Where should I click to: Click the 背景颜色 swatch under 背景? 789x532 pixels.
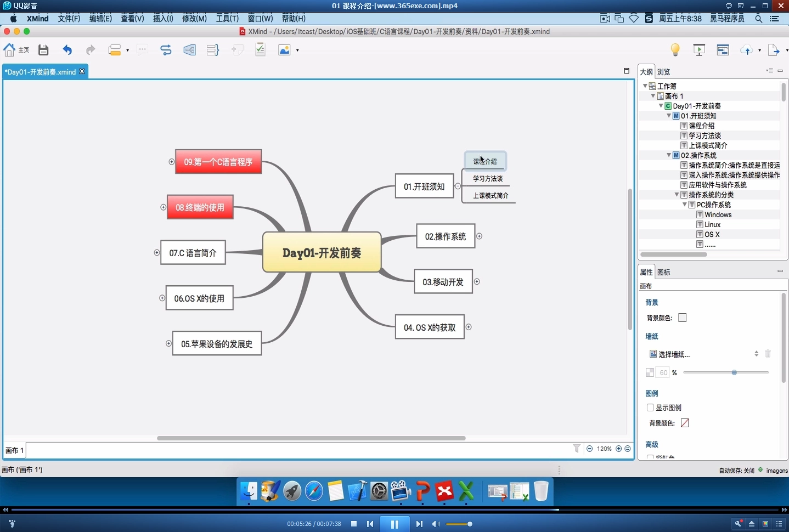click(682, 318)
